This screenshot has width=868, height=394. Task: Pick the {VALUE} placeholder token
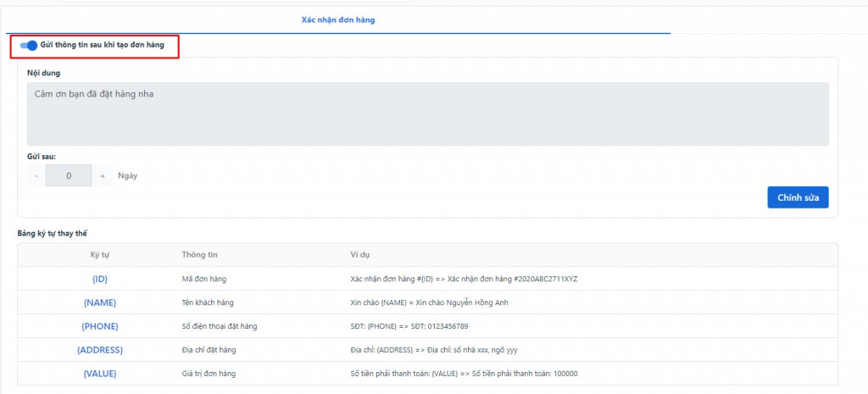tap(100, 374)
